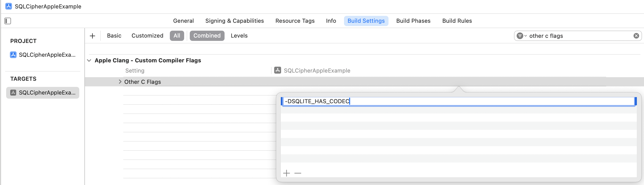This screenshot has width=644, height=185.
Task: Switch to Combined view
Action: tap(207, 36)
